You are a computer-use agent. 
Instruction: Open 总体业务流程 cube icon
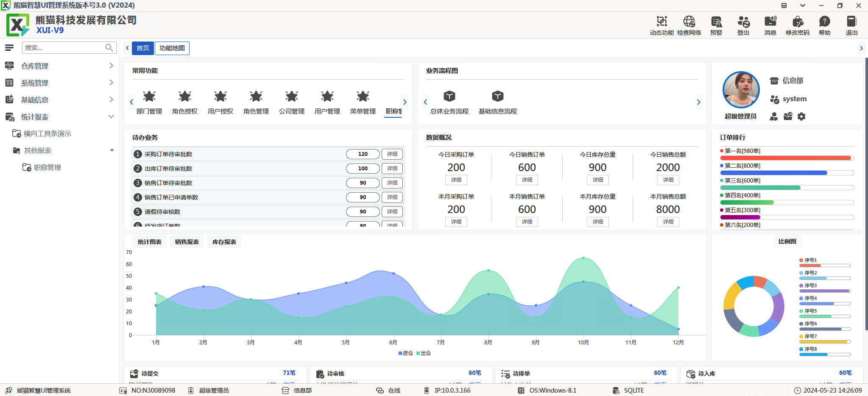pyautogui.click(x=449, y=97)
